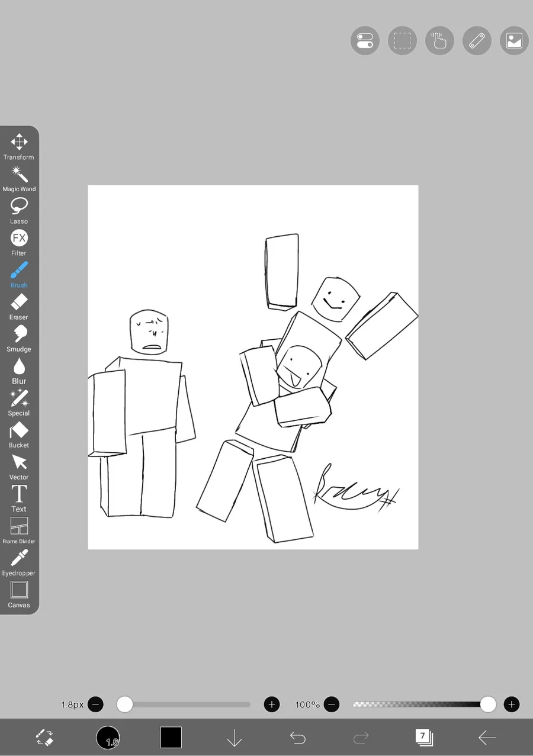Tap the down arrow to hide toolbar

(235, 738)
